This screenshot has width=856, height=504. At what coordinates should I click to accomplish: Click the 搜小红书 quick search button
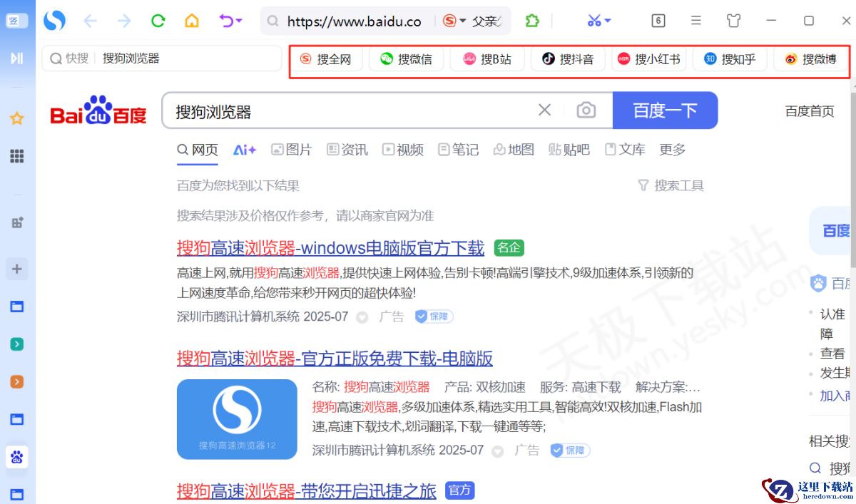tap(649, 59)
